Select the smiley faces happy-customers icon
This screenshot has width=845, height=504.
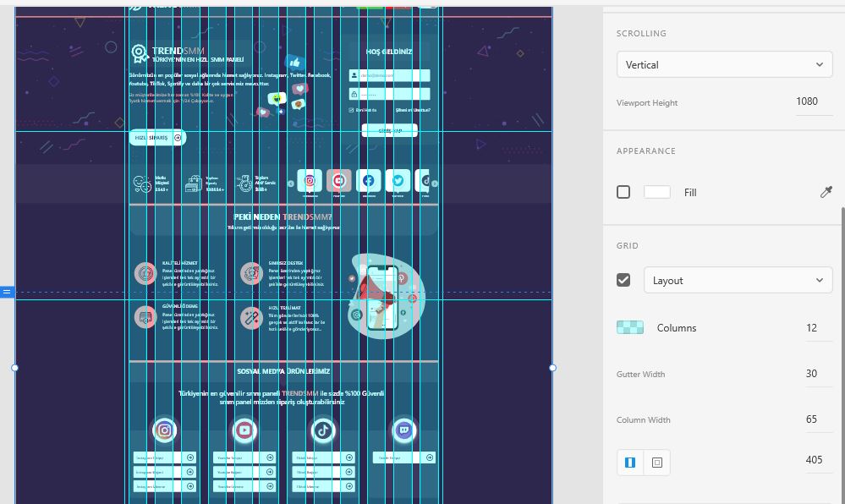pyautogui.click(x=142, y=184)
